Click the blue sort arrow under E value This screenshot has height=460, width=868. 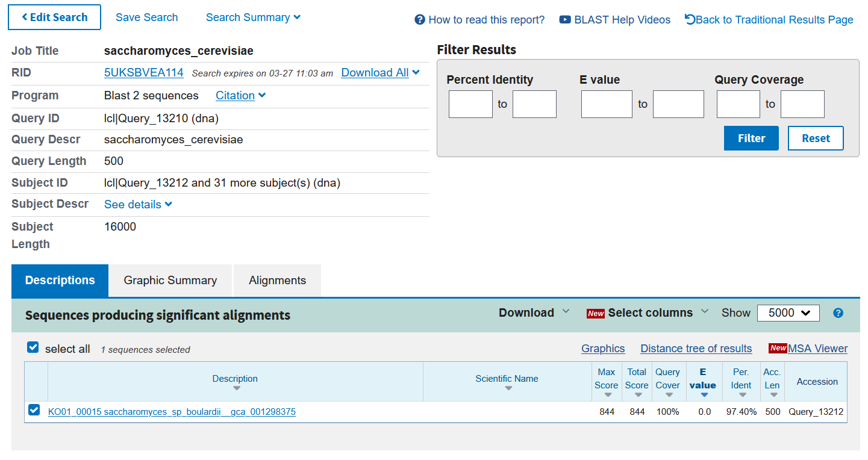(x=704, y=395)
